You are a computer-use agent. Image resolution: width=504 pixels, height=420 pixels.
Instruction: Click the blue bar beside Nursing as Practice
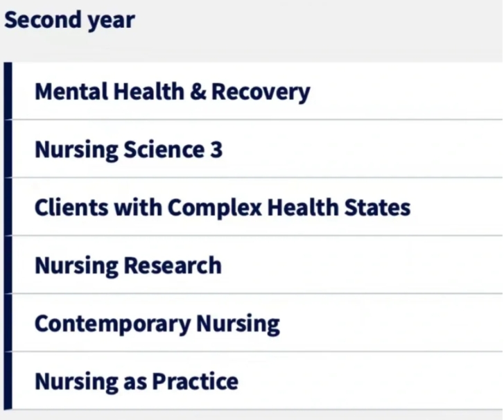pyautogui.click(x=8, y=380)
